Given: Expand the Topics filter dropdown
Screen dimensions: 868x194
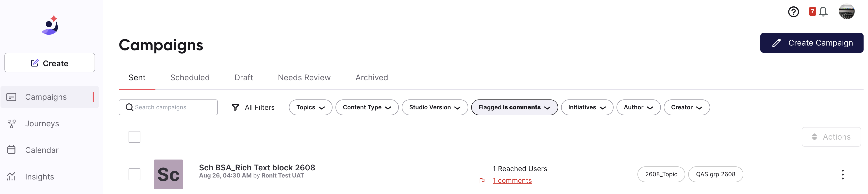Looking at the screenshot, I should pyautogui.click(x=310, y=107).
